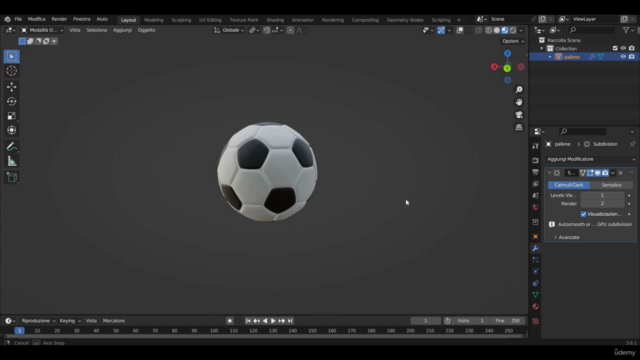Select the Add Cube tool

pyautogui.click(x=11, y=178)
